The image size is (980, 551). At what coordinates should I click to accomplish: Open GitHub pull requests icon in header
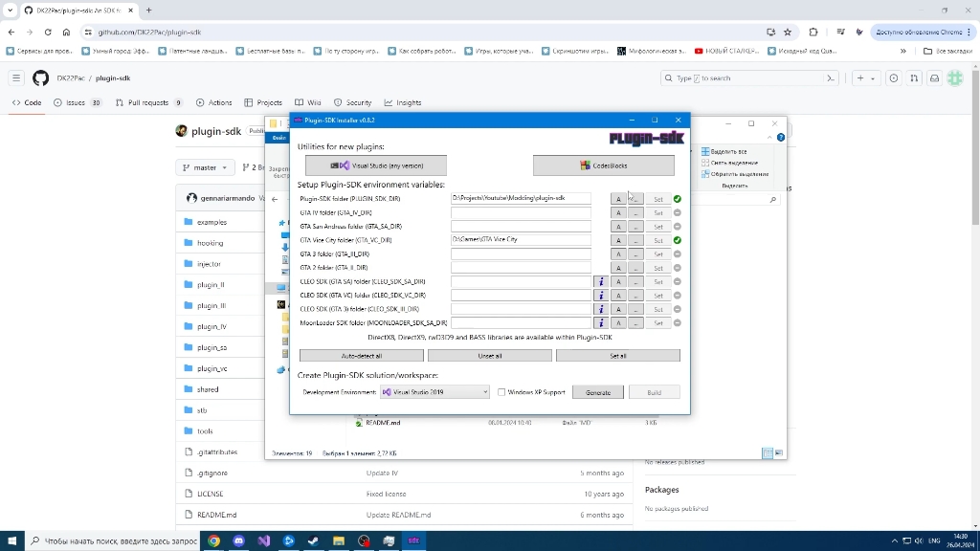click(914, 78)
